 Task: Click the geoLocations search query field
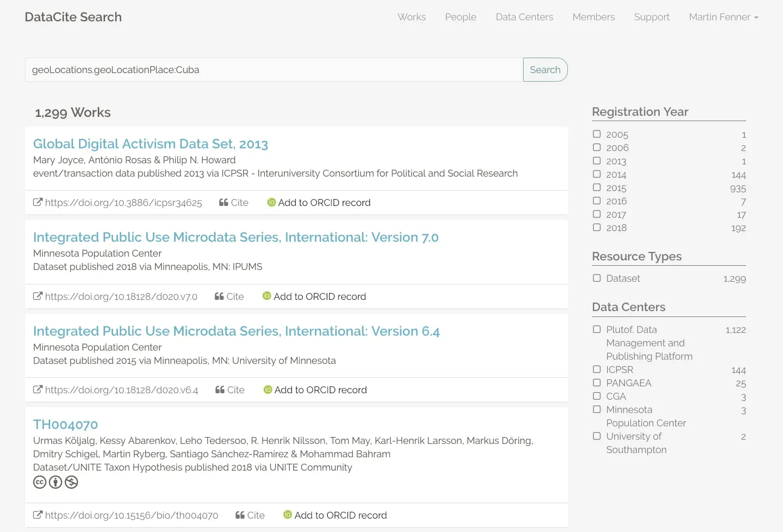[273, 70]
